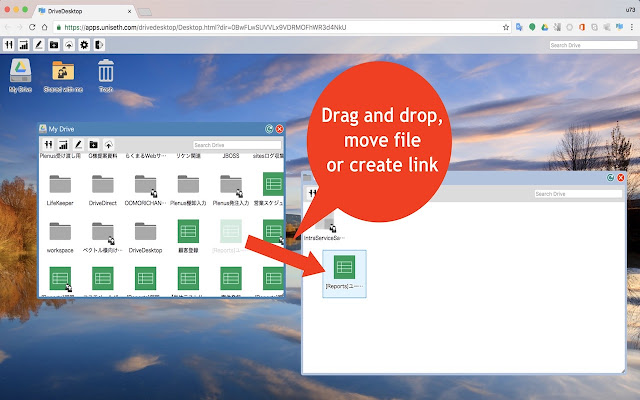Open Chrome three-dot menu

click(632, 27)
